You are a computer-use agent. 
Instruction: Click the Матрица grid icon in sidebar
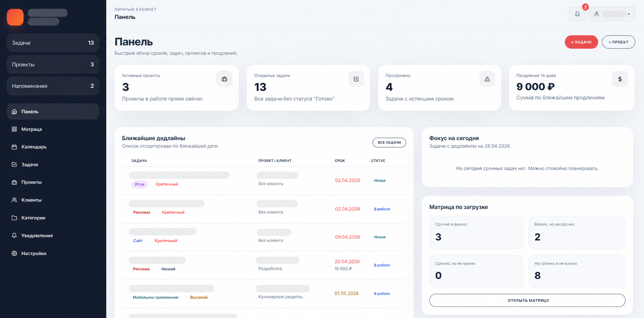point(14,129)
